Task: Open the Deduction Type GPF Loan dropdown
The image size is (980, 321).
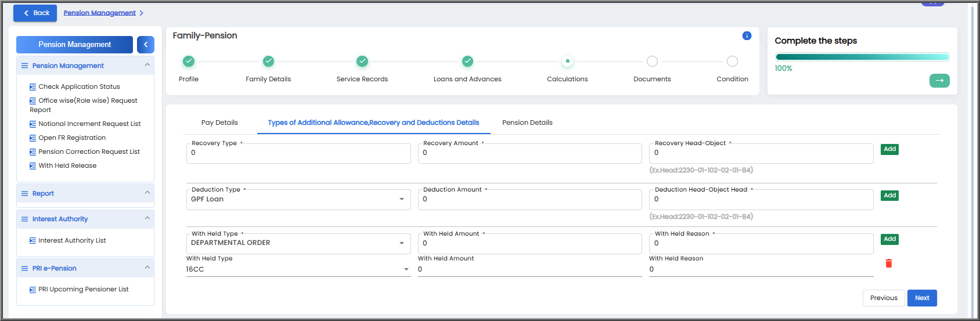Action: (x=298, y=200)
